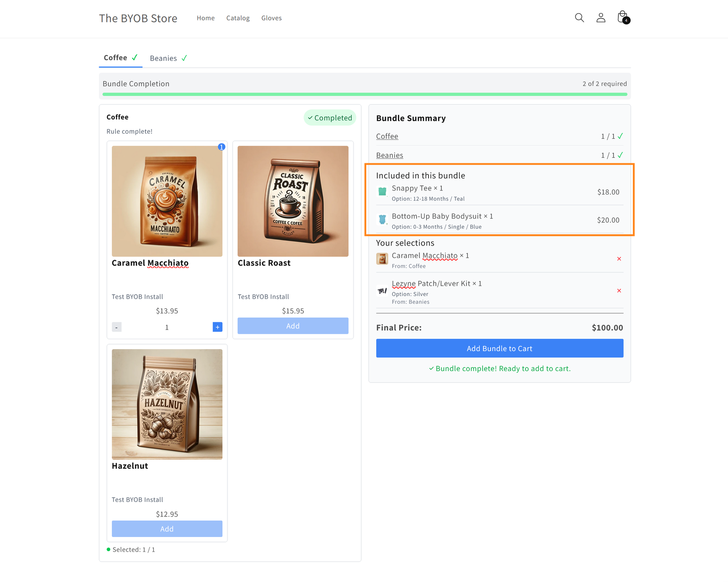Click the Snappy Tee thumbnail icon

[x=382, y=192]
